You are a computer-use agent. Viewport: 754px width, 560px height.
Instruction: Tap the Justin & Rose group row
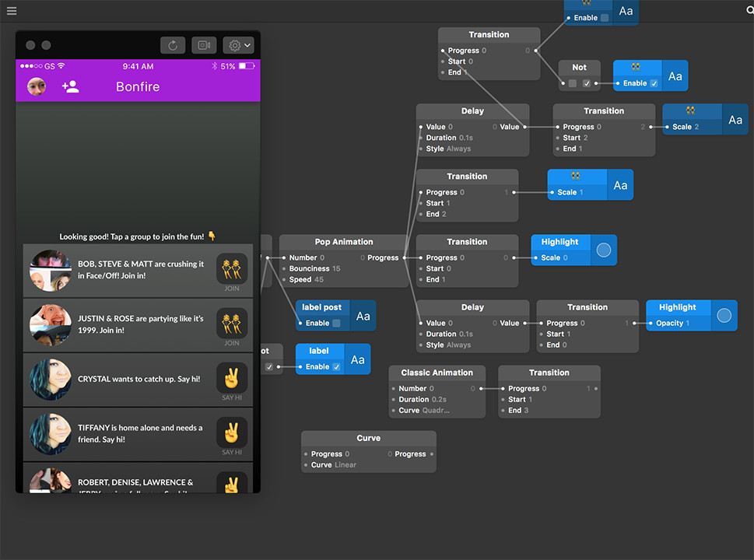(117, 324)
